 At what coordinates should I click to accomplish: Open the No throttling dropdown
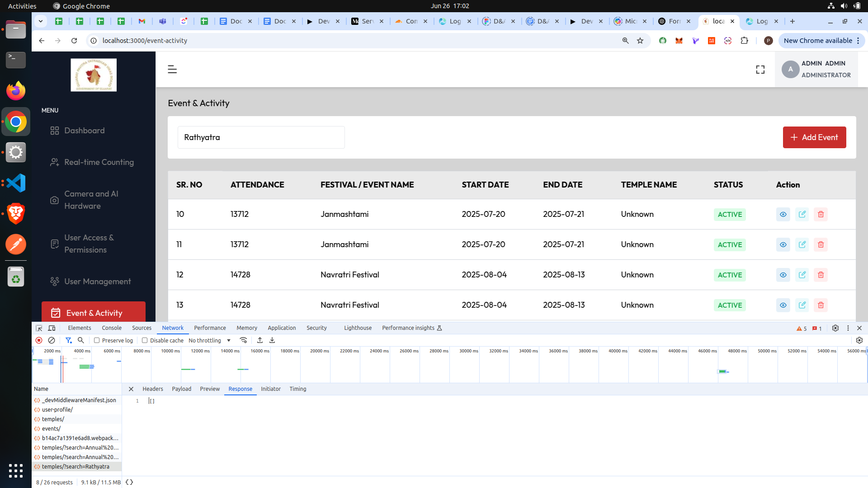click(x=209, y=340)
